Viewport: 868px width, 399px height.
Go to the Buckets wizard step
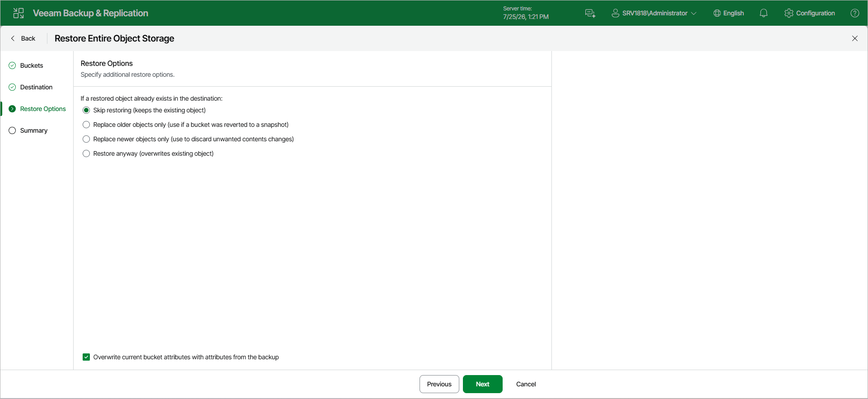point(32,65)
